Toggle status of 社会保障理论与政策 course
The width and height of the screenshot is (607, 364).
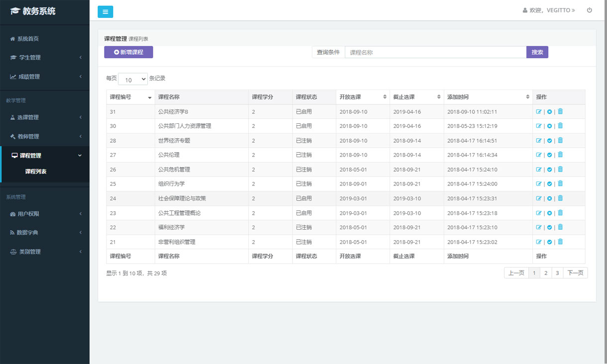[x=549, y=198]
